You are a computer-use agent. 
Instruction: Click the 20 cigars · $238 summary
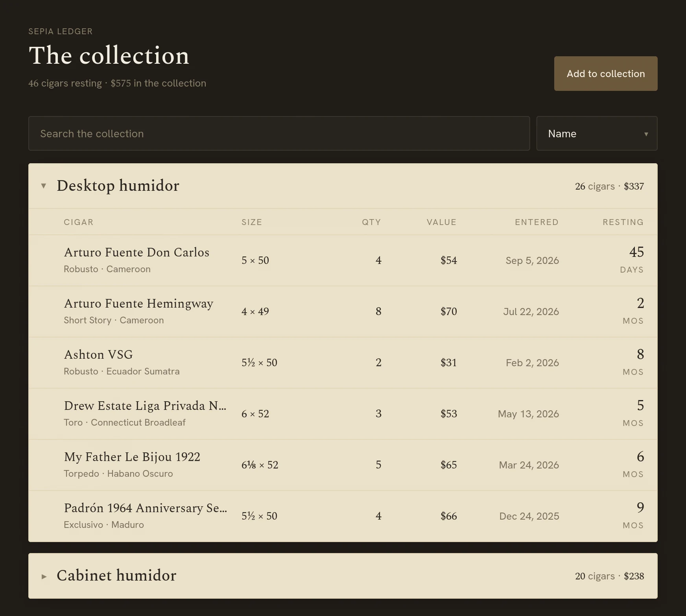[609, 576]
